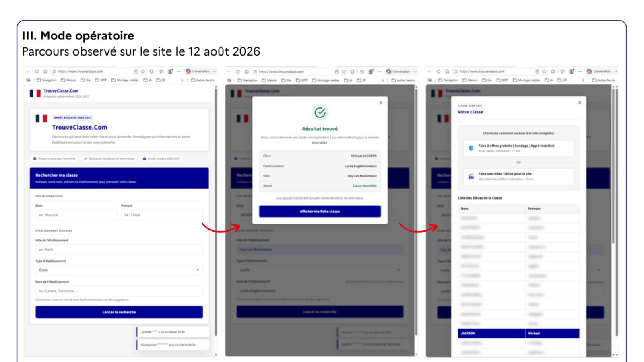Close the Votre classe dialog
The height and width of the screenshot is (362, 644).
[580, 103]
